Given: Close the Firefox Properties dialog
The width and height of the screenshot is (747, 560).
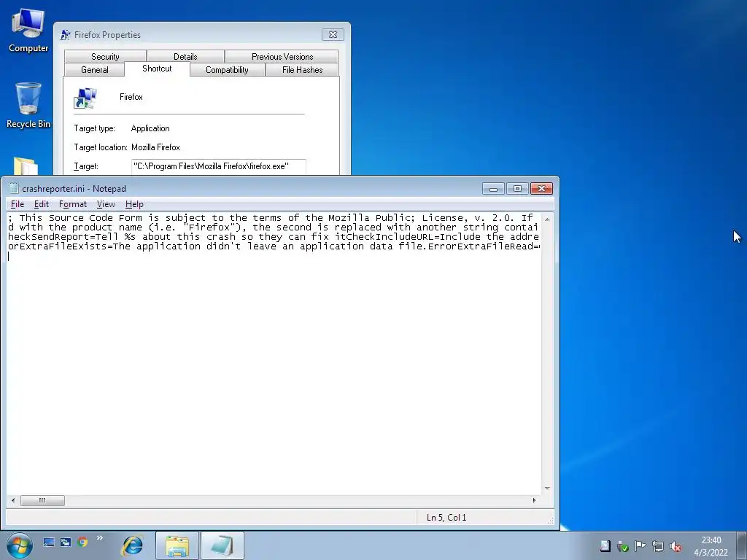Looking at the screenshot, I should click(333, 35).
